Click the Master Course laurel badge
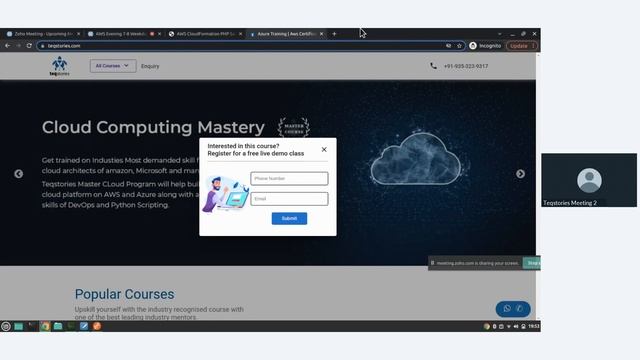This screenshot has height=360, width=640. [294, 128]
